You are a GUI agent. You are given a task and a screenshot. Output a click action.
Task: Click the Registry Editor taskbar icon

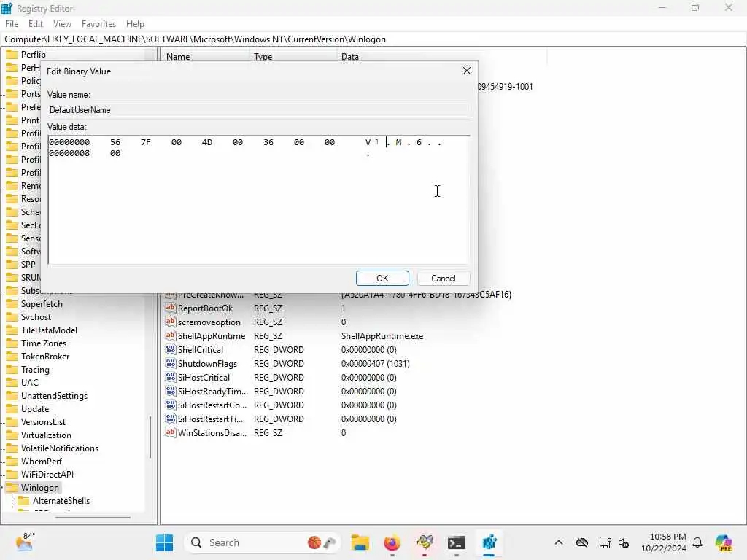coord(489,542)
